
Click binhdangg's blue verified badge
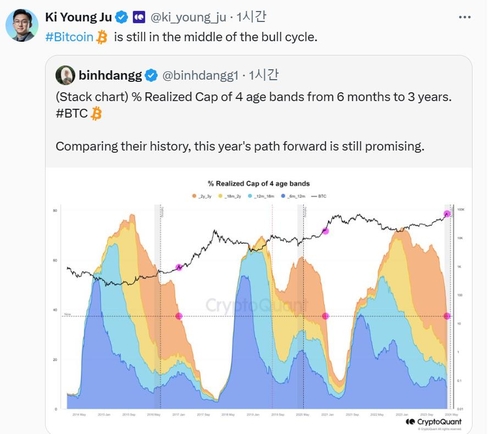coord(151,75)
